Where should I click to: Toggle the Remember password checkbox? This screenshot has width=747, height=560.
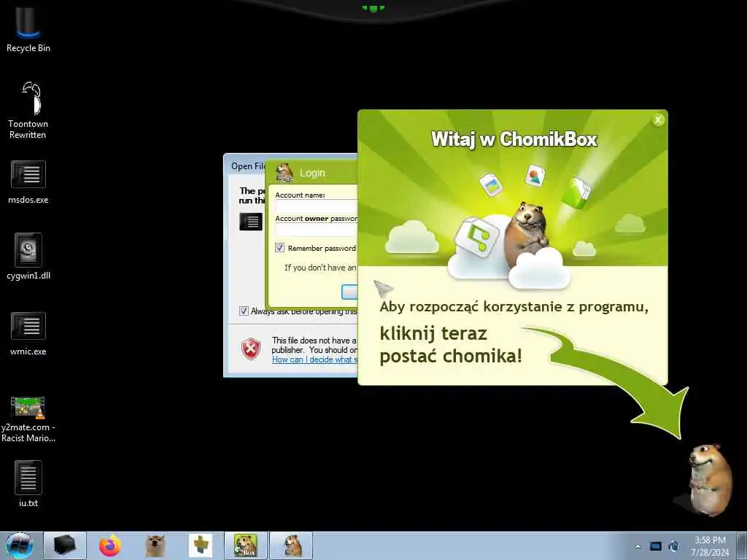coord(279,248)
